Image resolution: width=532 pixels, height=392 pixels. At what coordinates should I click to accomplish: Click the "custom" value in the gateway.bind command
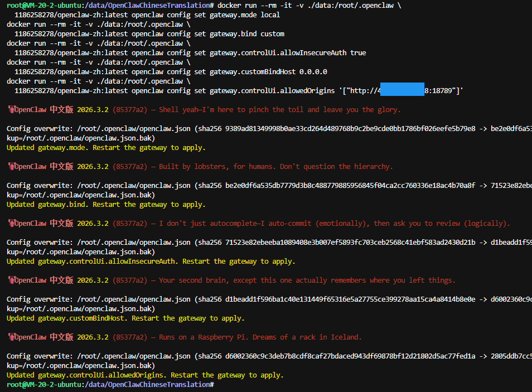(x=272, y=34)
